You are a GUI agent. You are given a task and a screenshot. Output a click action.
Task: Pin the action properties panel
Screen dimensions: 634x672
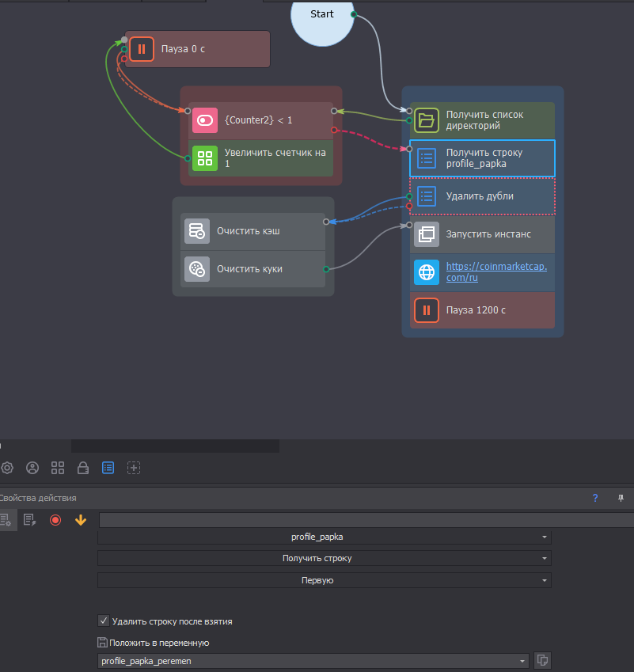[621, 498]
